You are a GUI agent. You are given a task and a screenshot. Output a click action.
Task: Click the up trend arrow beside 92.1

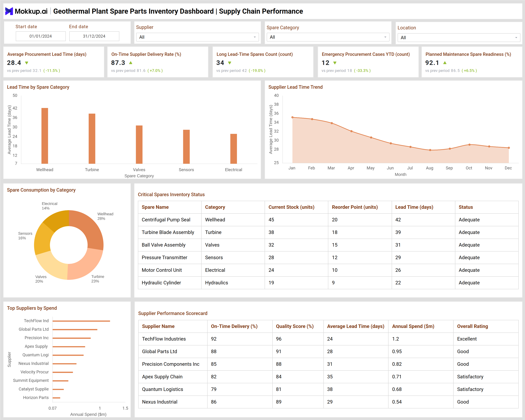(x=445, y=63)
